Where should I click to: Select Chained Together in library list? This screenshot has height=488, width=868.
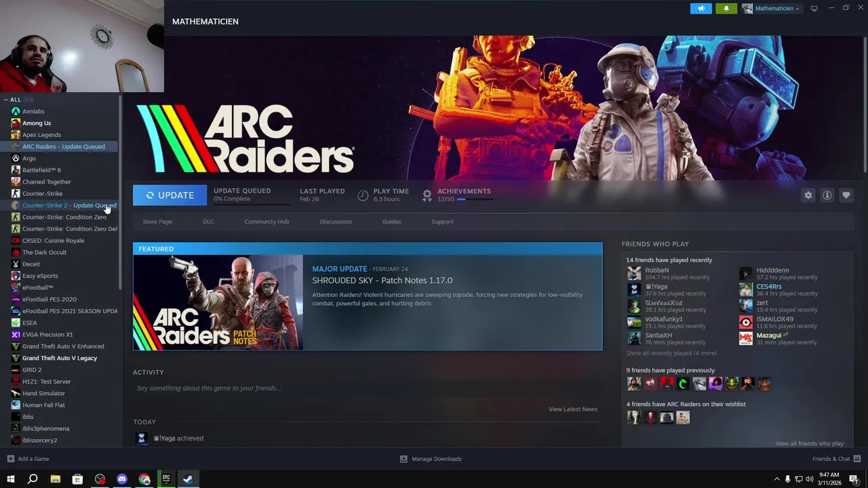47,182
